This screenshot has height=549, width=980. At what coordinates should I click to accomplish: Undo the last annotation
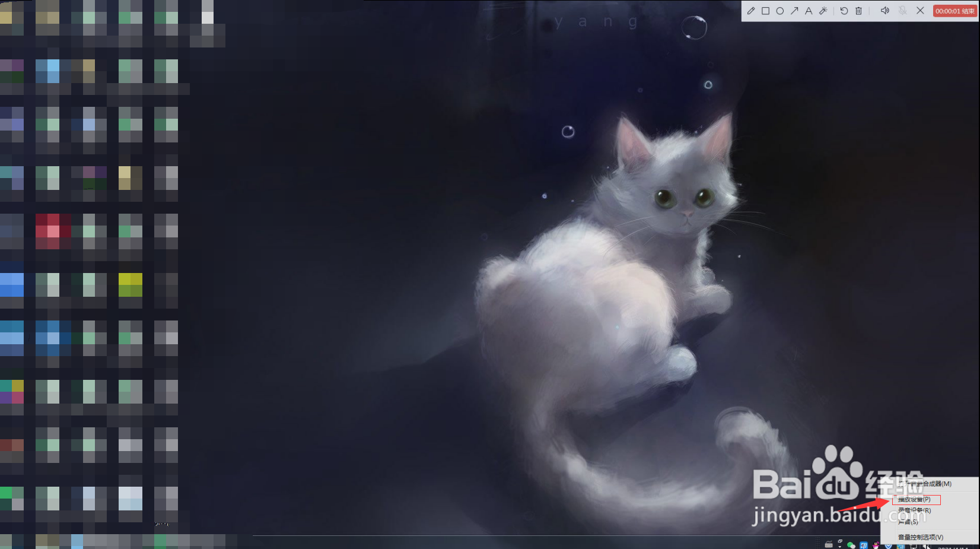click(844, 11)
